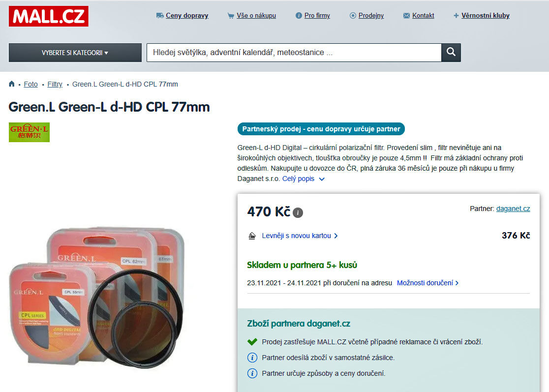Screen dimensions: 549x392
Task: Open the 'Vyberte si kategorii' dropdown
Action: (75, 53)
